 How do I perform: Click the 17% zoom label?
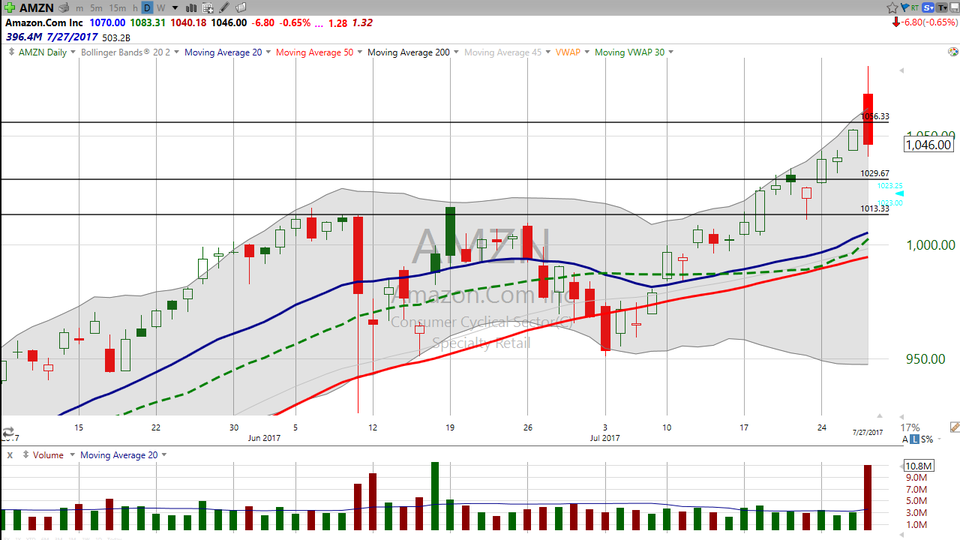pyautogui.click(x=910, y=427)
